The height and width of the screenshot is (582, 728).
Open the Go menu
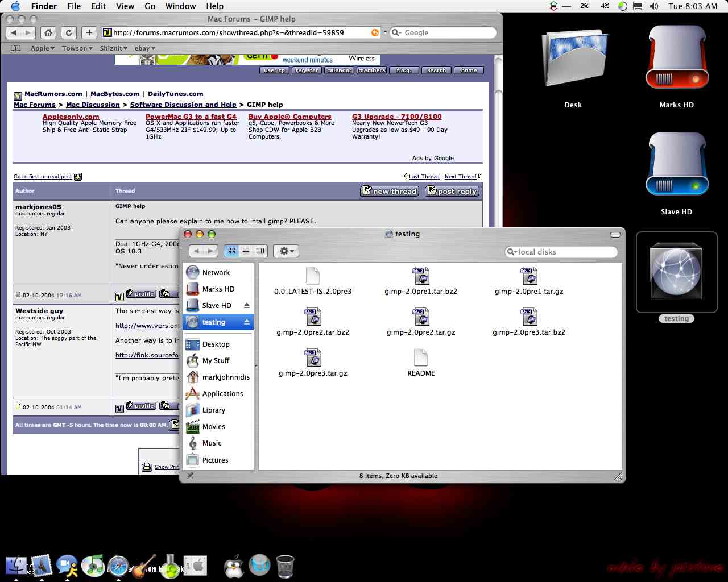click(x=150, y=6)
